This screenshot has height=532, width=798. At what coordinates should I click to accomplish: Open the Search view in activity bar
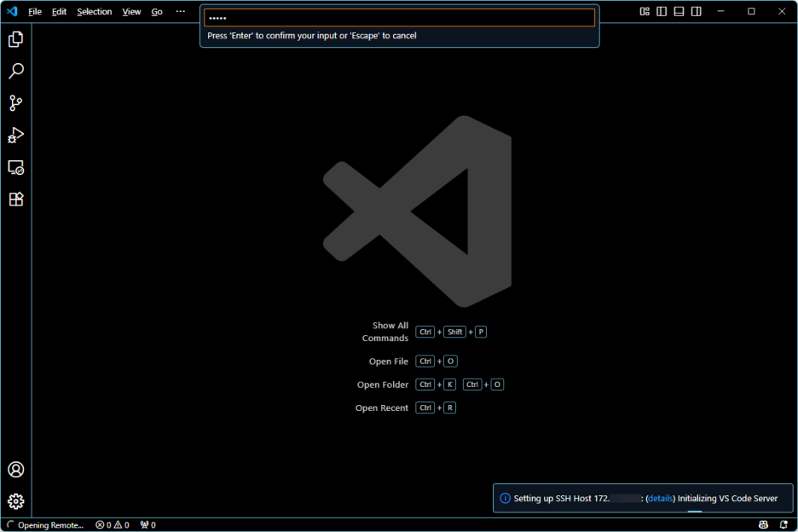pos(16,72)
